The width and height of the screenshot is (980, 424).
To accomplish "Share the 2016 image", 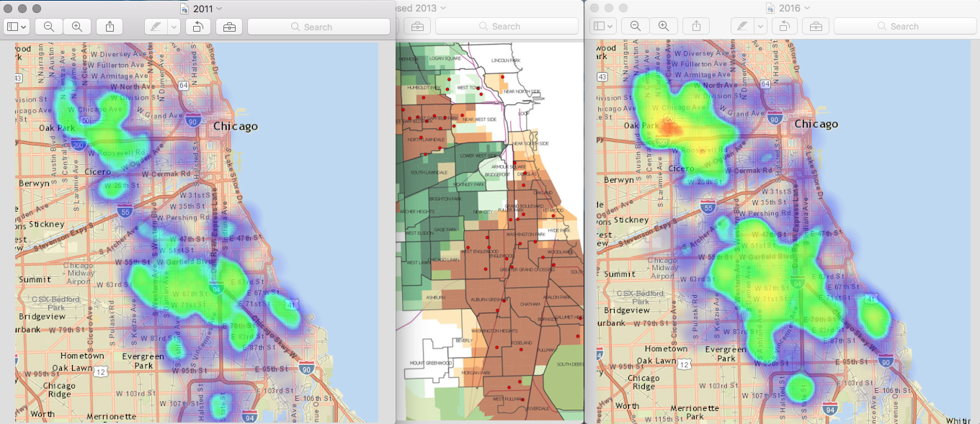I will [x=696, y=26].
